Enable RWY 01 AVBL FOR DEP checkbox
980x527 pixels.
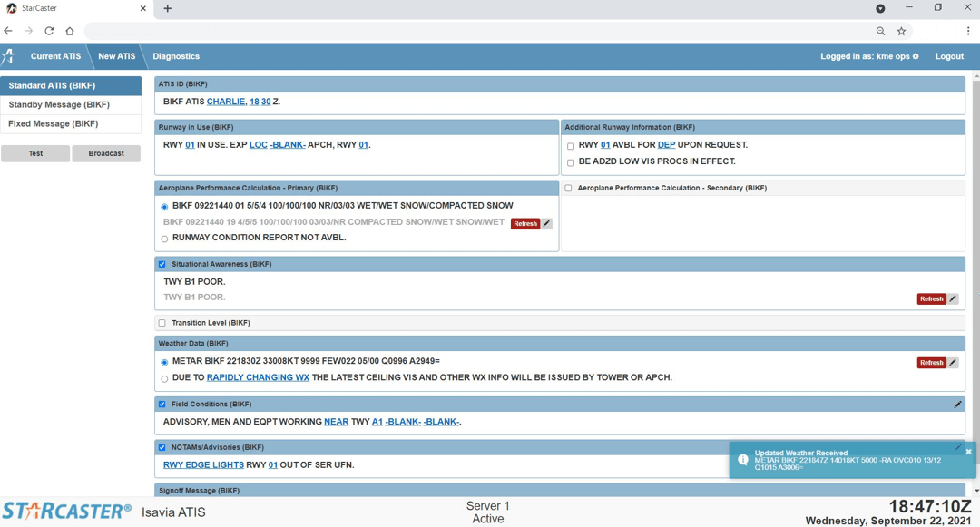point(571,146)
